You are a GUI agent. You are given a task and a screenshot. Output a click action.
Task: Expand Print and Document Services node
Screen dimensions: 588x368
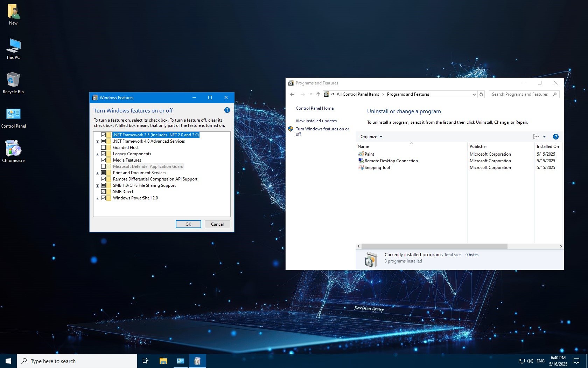click(x=97, y=173)
